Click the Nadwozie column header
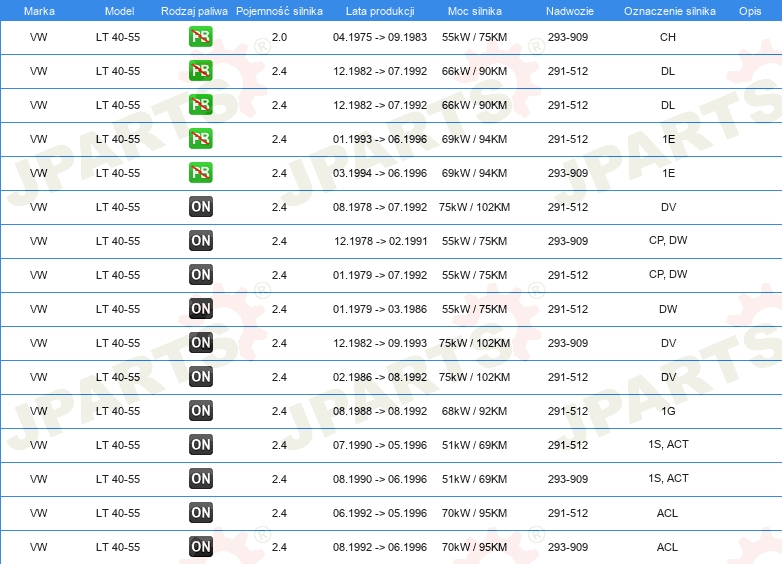This screenshot has height=564, width=782. point(570,11)
